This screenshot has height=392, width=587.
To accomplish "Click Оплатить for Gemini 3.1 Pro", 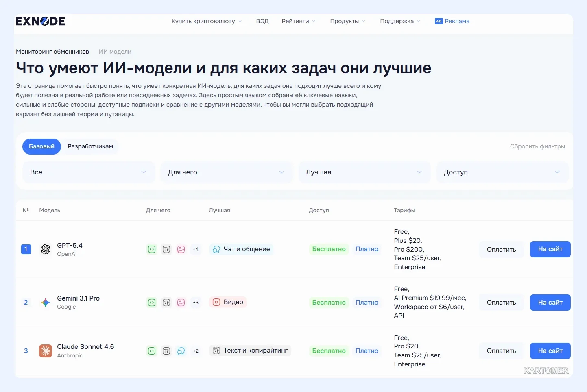I will point(501,302).
